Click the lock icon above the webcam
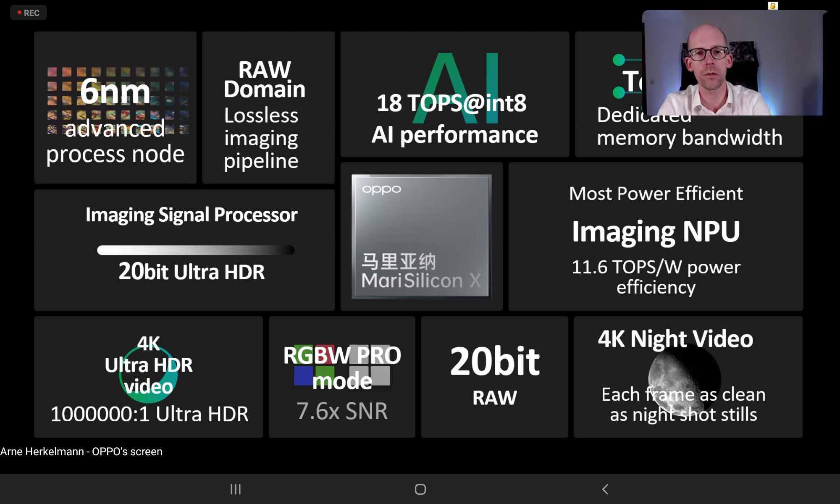Image resolution: width=840 pixels, height=504 pixels. [x=773, y=5]
